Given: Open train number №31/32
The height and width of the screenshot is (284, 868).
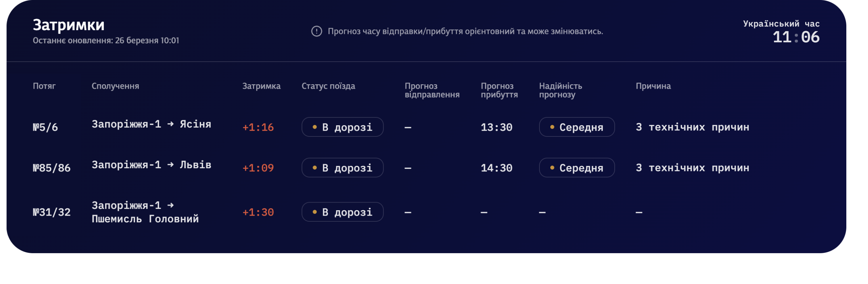Looking at the screenshot, I should tap(52, 212).
